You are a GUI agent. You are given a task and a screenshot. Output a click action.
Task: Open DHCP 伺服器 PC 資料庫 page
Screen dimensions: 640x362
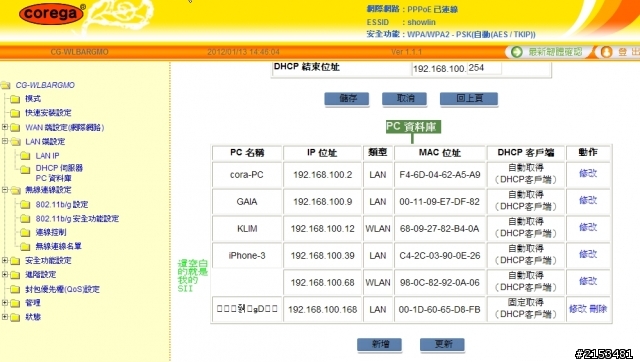coord(59,173)
